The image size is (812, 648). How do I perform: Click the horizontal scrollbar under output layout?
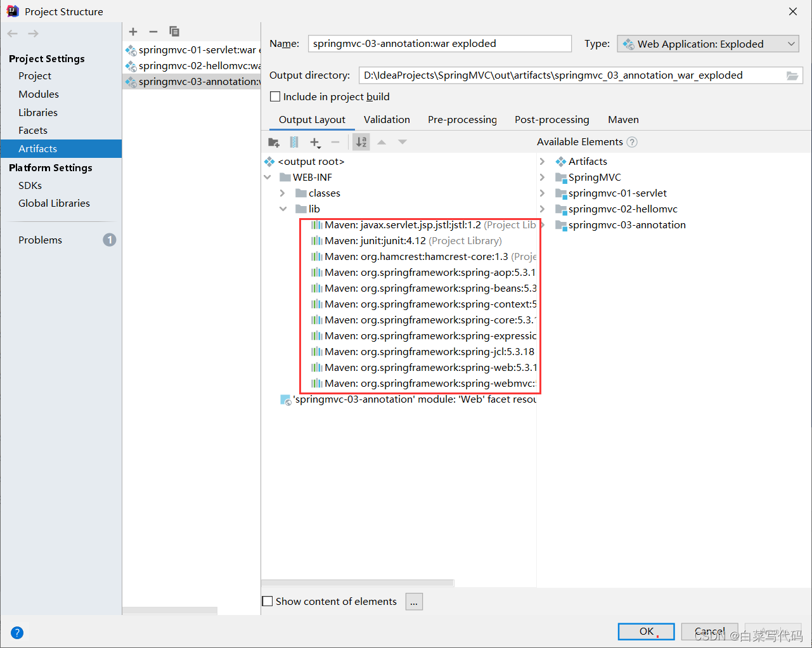[x=358, y=583]
